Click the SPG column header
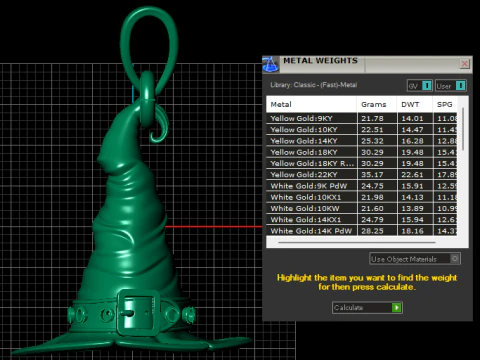The height and width of the screenshot is (360, 480). tap(445, 104)
